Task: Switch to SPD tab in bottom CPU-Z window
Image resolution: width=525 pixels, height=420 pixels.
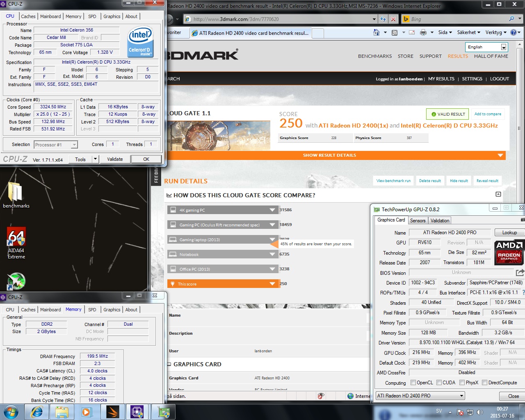Action: coord(92,310)
